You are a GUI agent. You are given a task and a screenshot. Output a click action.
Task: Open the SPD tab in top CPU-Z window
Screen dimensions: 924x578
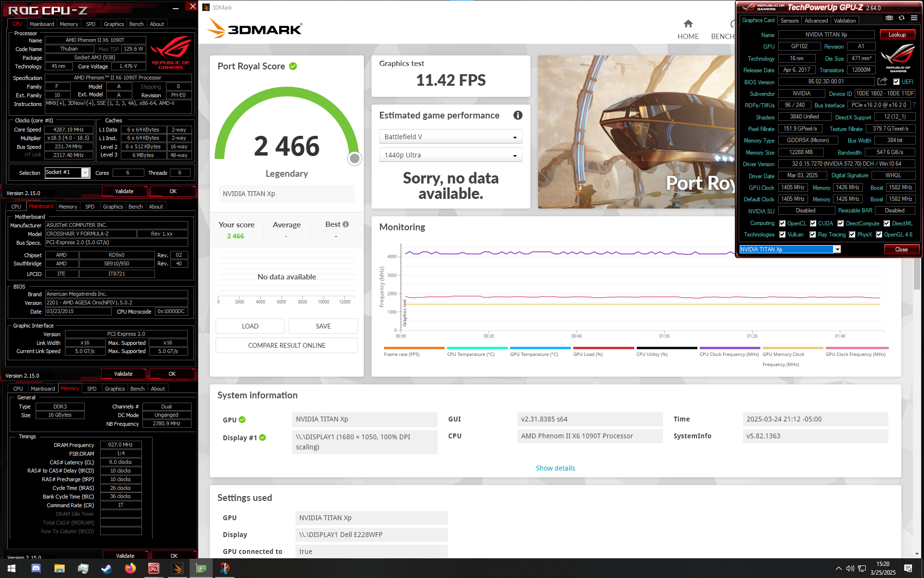click(x=91, y=24)
